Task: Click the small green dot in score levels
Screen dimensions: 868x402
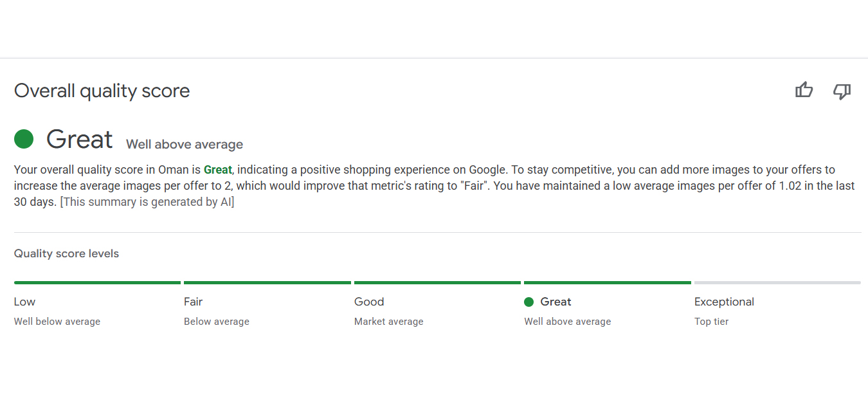Action: 529,302
